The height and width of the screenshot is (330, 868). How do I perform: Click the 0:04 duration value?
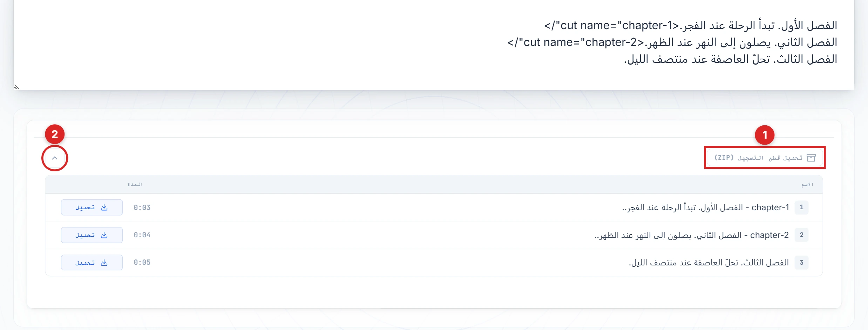pos(142,235)
